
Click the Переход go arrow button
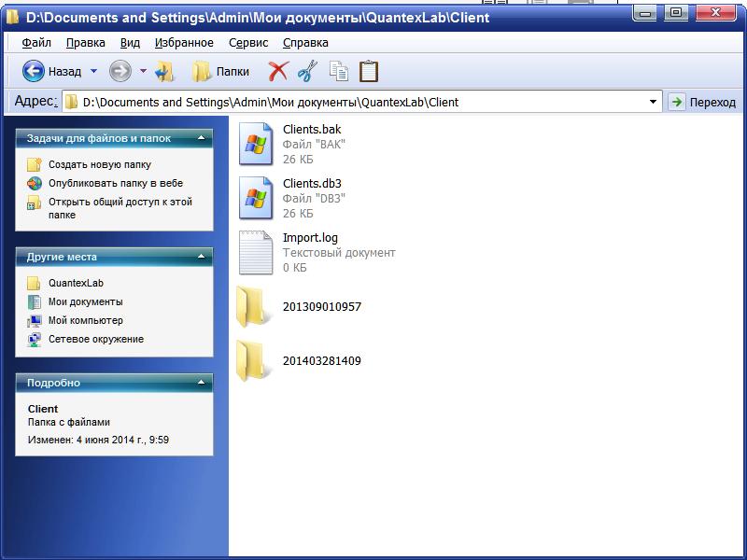(676, 102)
